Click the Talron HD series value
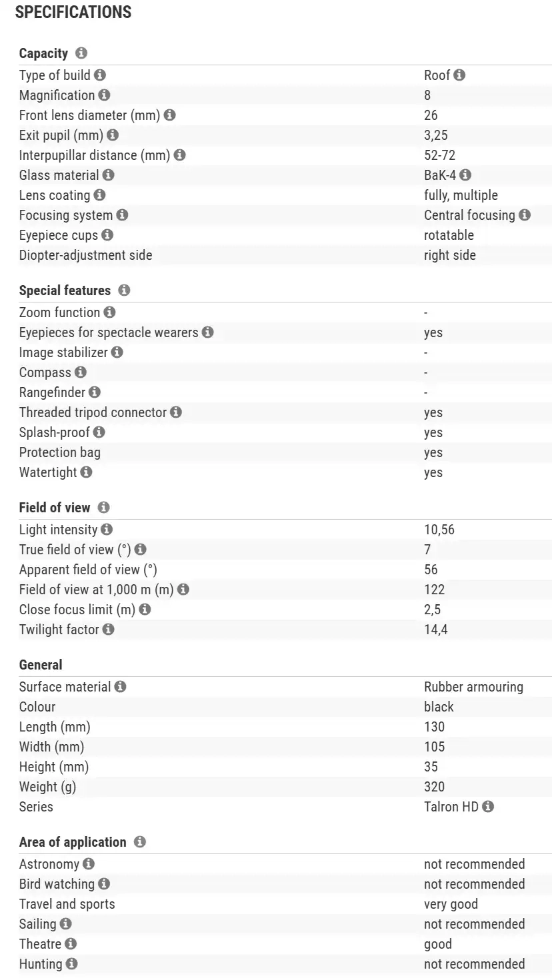The image size is (552, 980). coord(451,807)
